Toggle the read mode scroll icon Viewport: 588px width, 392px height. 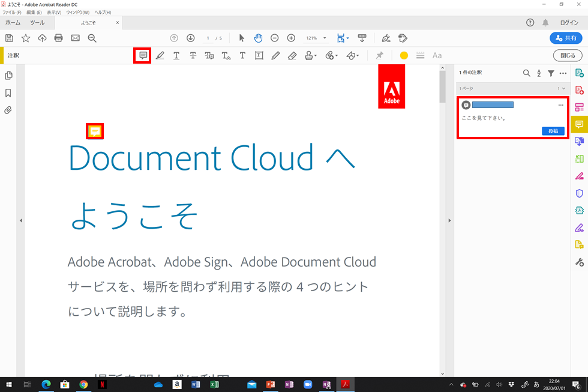point(362,38)
